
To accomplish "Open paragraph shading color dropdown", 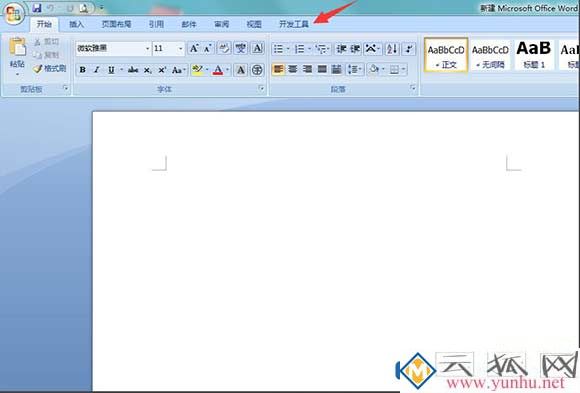I will pos(383,69).
